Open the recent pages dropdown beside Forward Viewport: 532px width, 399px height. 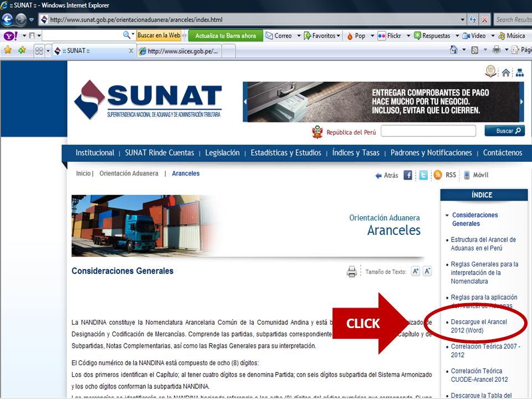32,20
